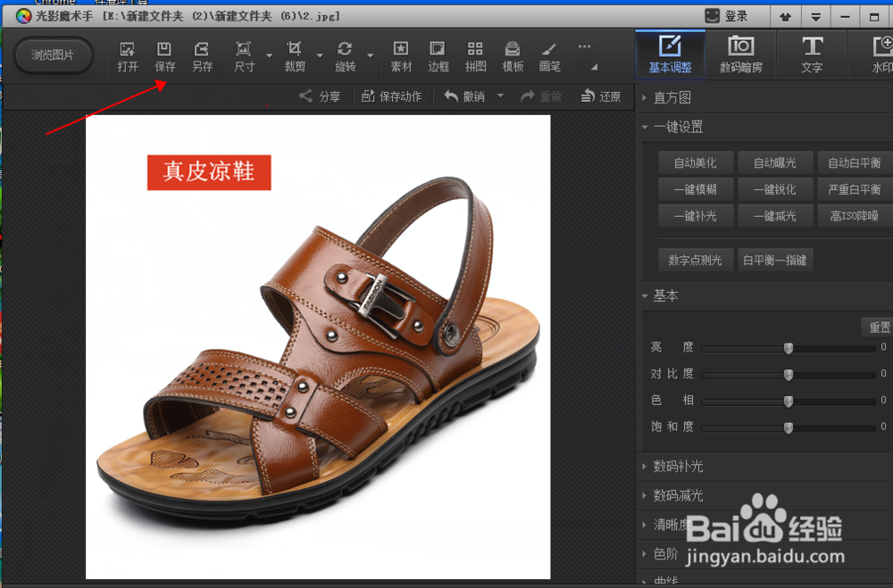893x588 pixels.
Task: Click the 还原 restore button
Action: coord(601,96)
